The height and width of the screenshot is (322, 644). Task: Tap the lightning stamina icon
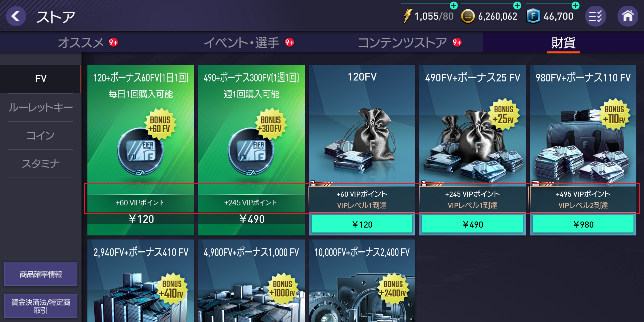point(407,16)
